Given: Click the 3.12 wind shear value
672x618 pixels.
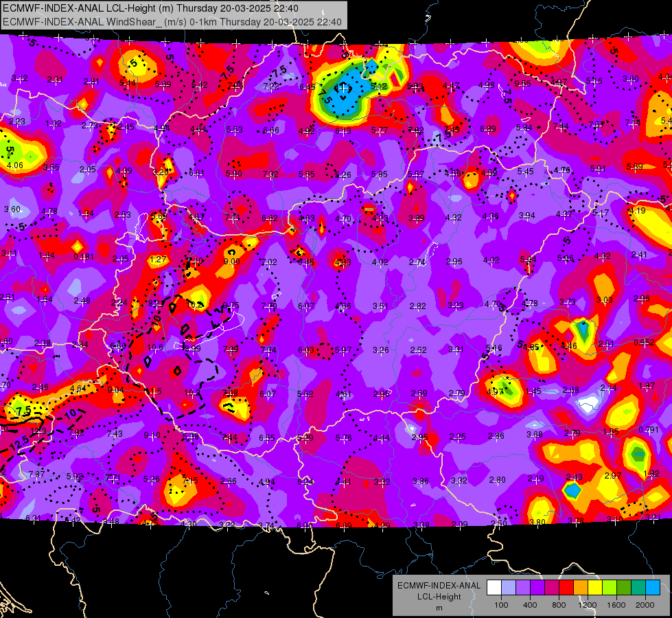Looking at the screenshot, I should (x=20, y=78).
